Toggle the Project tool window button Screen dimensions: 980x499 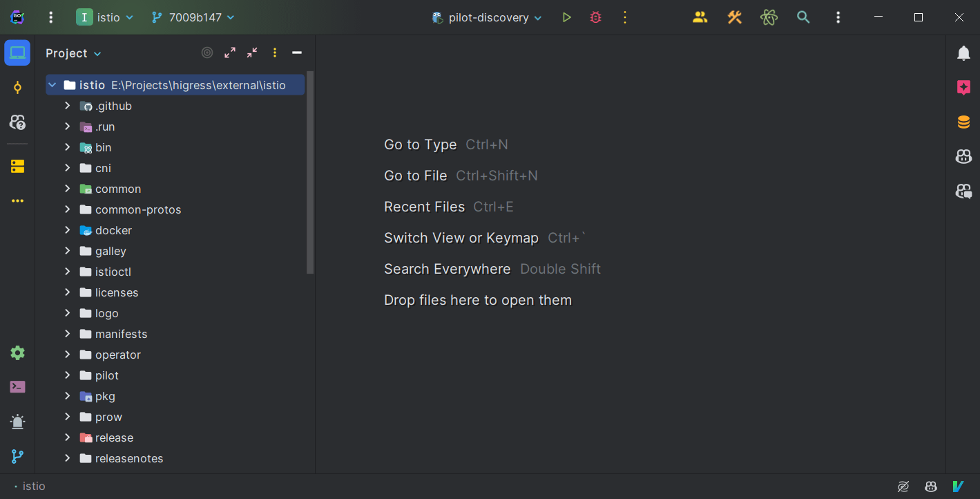(17, 53)
